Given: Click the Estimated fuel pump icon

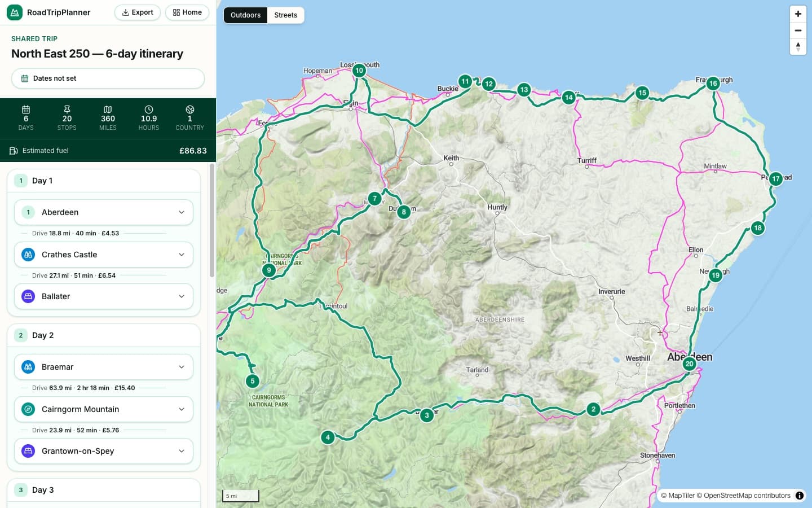Looking at the screenshot, I should [14, 151].
